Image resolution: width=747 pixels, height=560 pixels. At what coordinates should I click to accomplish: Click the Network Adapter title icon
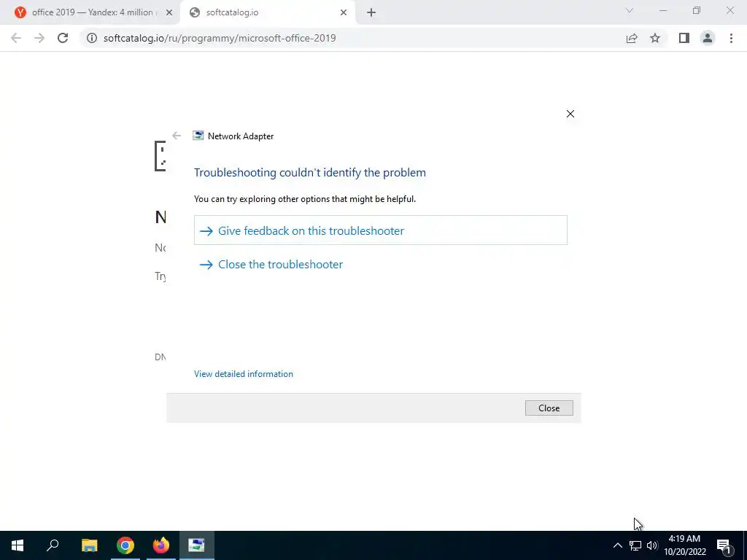(198, 136)
